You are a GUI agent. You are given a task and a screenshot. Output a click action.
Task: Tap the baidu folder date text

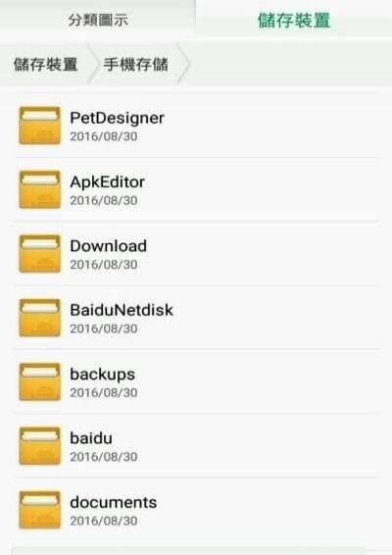pos(104,457)
